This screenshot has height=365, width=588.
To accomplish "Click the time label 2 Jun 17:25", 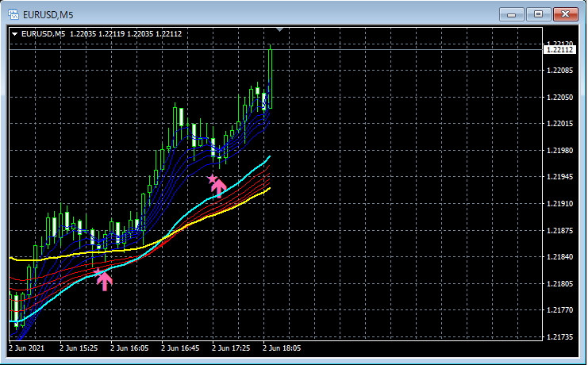I will pos(231,348).
